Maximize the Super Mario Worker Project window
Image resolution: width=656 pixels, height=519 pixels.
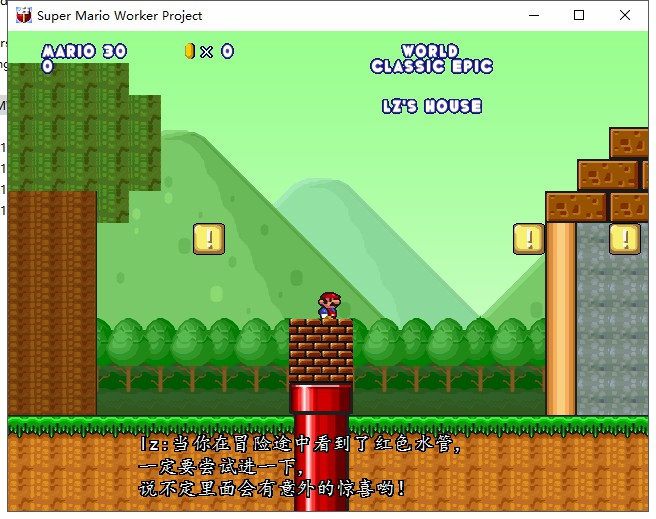(x=579, y=15)
